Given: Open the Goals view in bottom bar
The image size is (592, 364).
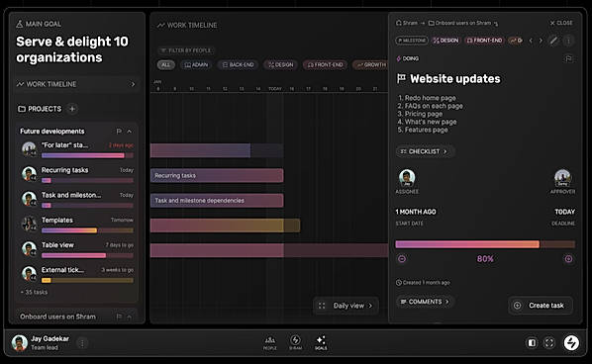Looking at the screenshot, I should pyautogui.click(x=321, y=342).
